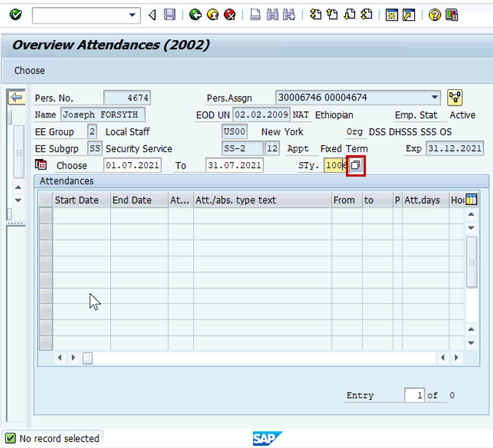Click the organizational structure icon beside Pers.Assgn

(455, 97)
